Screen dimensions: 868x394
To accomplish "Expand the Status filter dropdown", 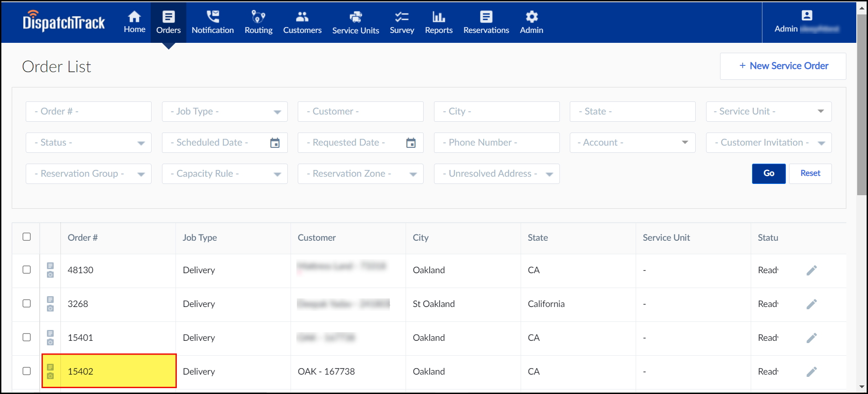I will [x=88, y=142].
